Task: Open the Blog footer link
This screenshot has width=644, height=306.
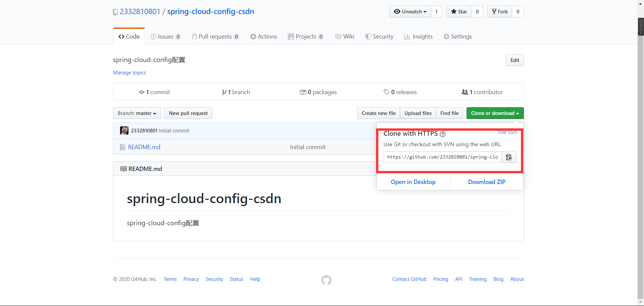Action: 498,279
